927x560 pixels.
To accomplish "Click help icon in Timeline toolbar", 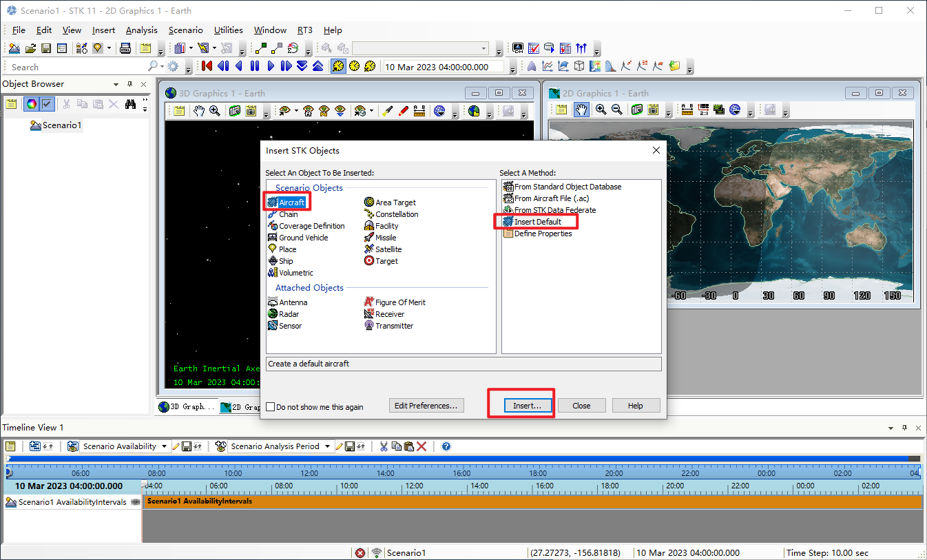I will [446, 446].
